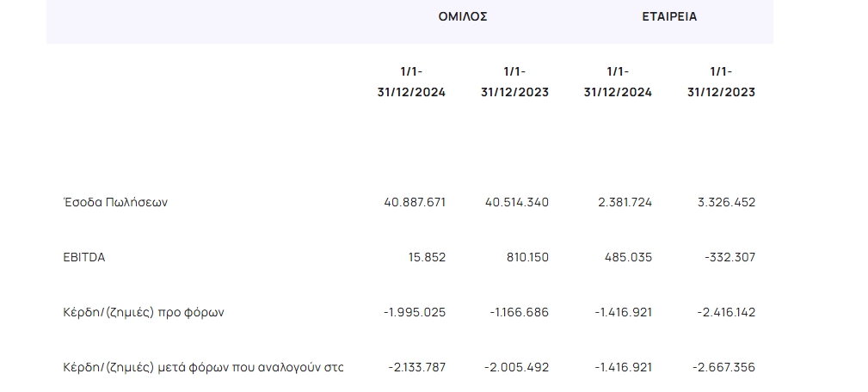The image size is (868, 392).
Task: Click the revenue value 40.514.340
Action: click(x=517, y=202)
